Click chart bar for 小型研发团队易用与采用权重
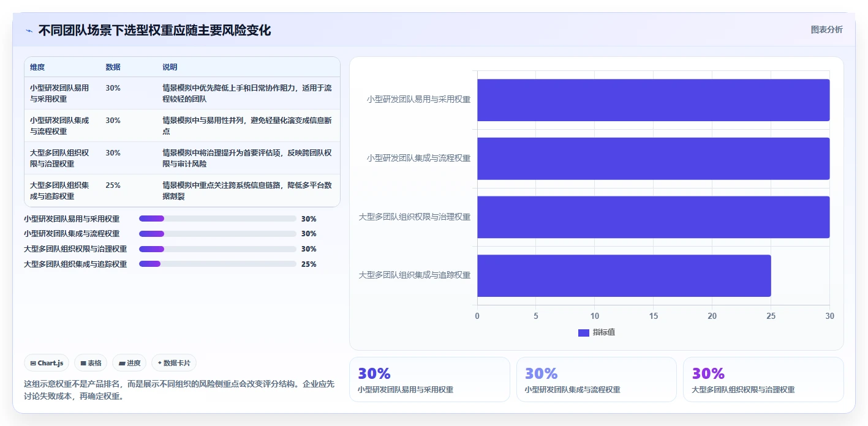Image resolution: width=868 pixels, height=426 pixels. 654,100
